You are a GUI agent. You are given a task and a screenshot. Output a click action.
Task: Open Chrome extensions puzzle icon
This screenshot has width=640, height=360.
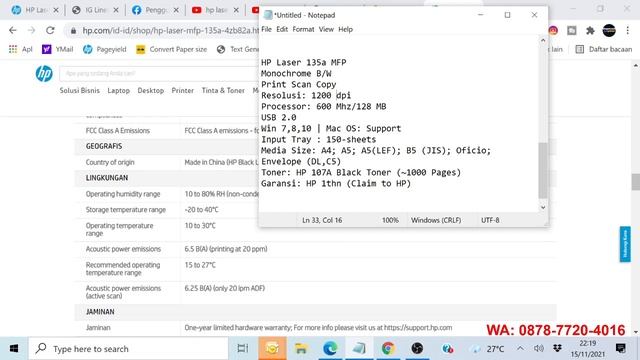(x=590, y=30)
